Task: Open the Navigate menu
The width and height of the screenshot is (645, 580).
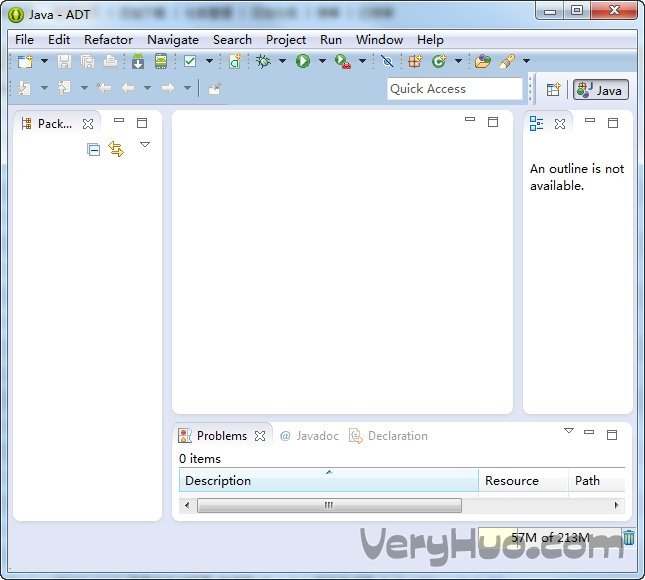Action: point(173,40)
